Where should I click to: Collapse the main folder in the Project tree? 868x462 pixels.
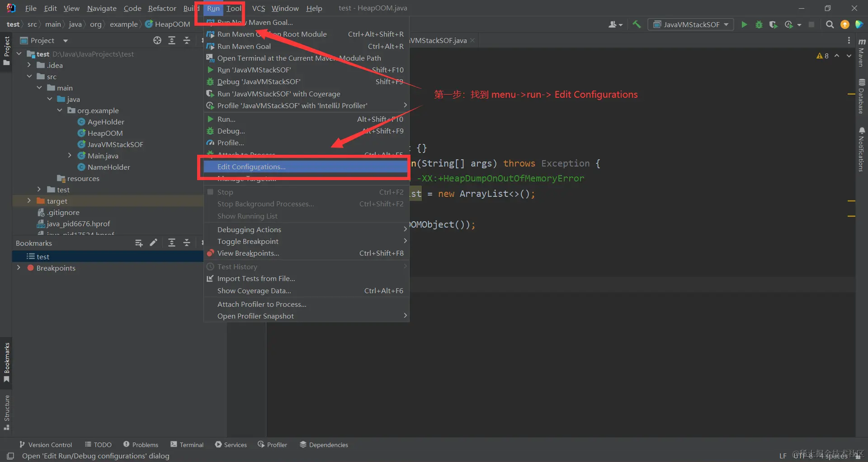39,88
